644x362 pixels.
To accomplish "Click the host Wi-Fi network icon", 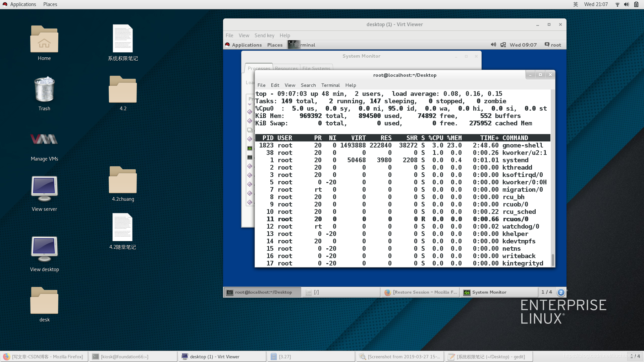I will tap(617, 4).
